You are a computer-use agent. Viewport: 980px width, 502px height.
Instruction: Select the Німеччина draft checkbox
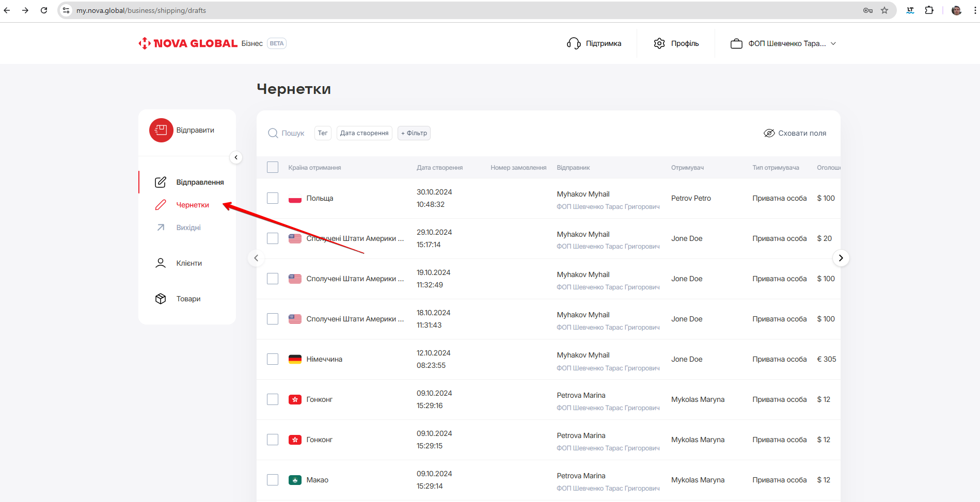tap(273, 359)
